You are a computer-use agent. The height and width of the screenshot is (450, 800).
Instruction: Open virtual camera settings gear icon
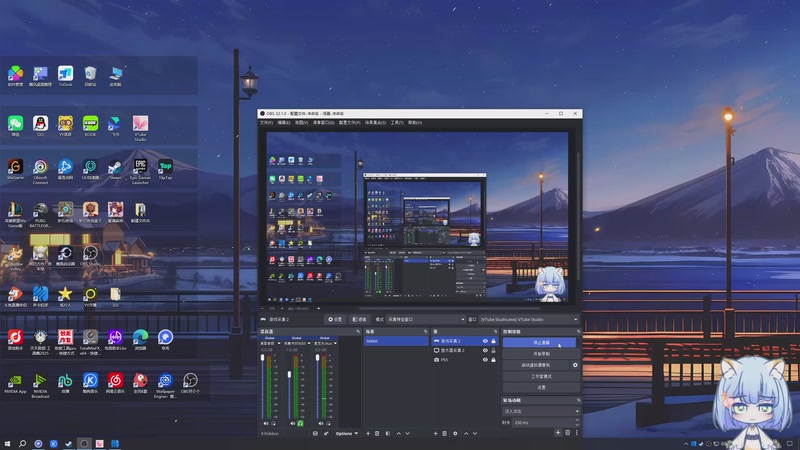click(575, 365)
